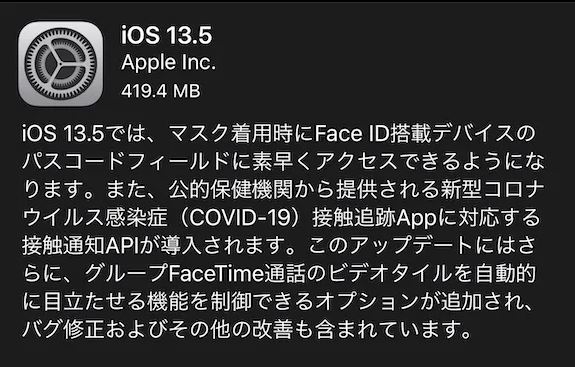
Task: Click the Apple Inc. developer label
Action: click(x=168, y=63)
